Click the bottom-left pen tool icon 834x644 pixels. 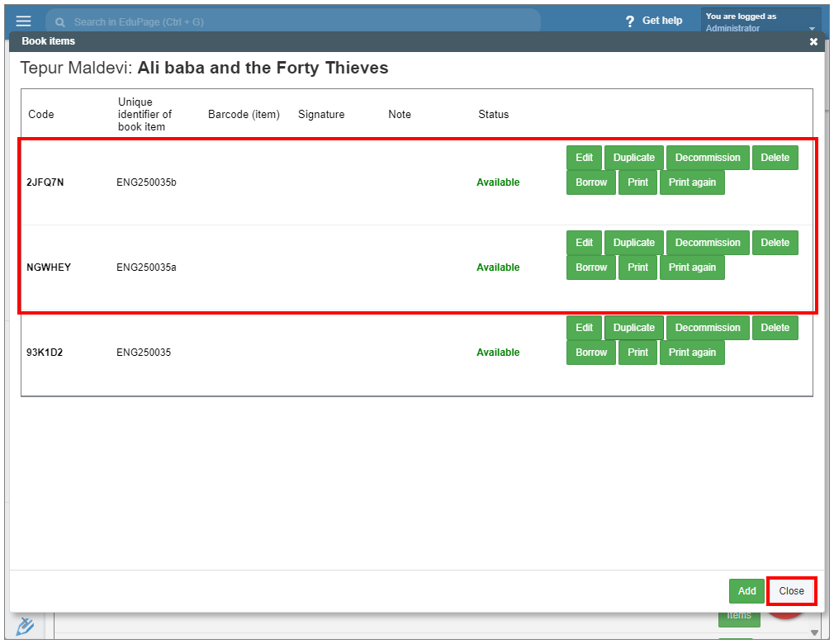click(25, 627)
